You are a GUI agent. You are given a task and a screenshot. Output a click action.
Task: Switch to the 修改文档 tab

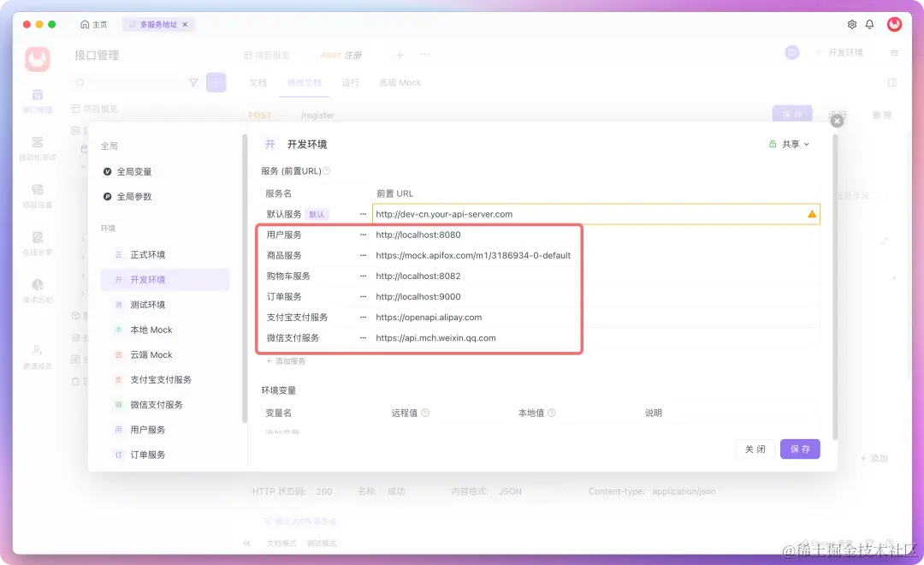coord(304,82)
